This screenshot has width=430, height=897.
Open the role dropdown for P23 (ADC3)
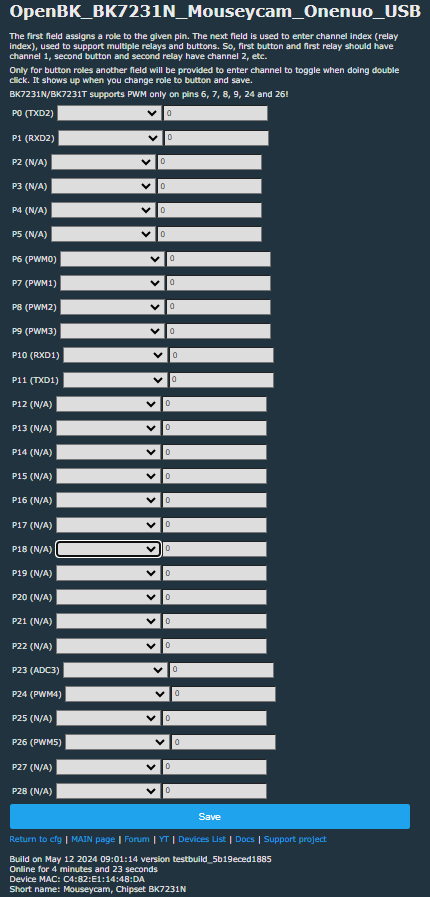(116, 670)
